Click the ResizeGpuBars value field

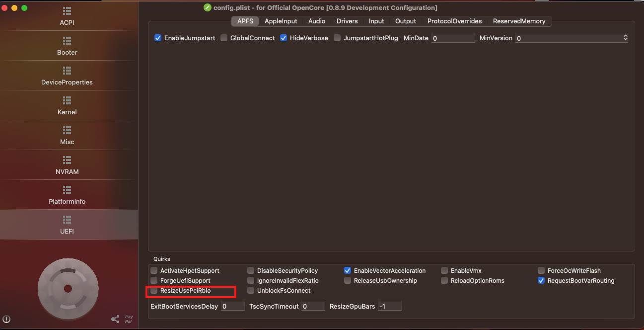pos(389,307)
